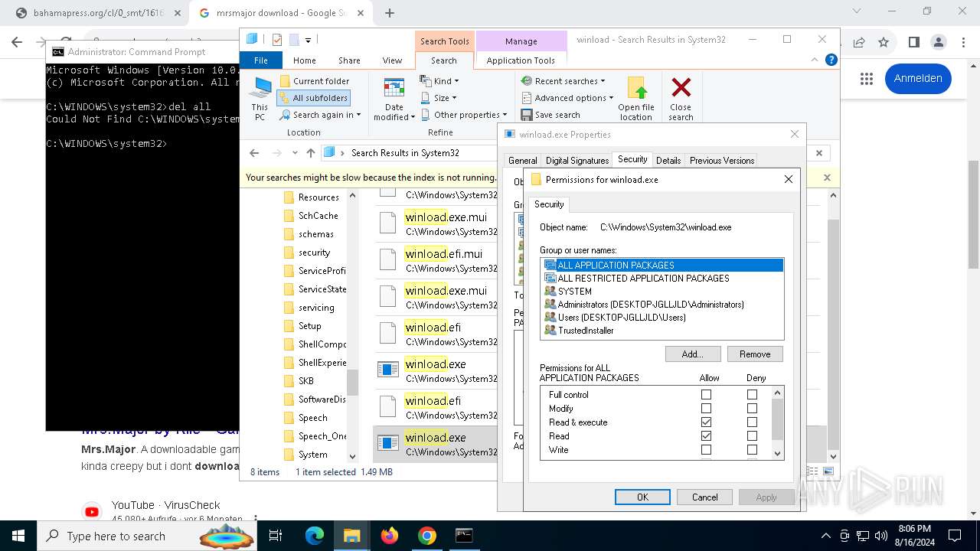Viewport: 980px width, 551px height.
Task: Check Deny for Full control
Action: coord(752,395)
